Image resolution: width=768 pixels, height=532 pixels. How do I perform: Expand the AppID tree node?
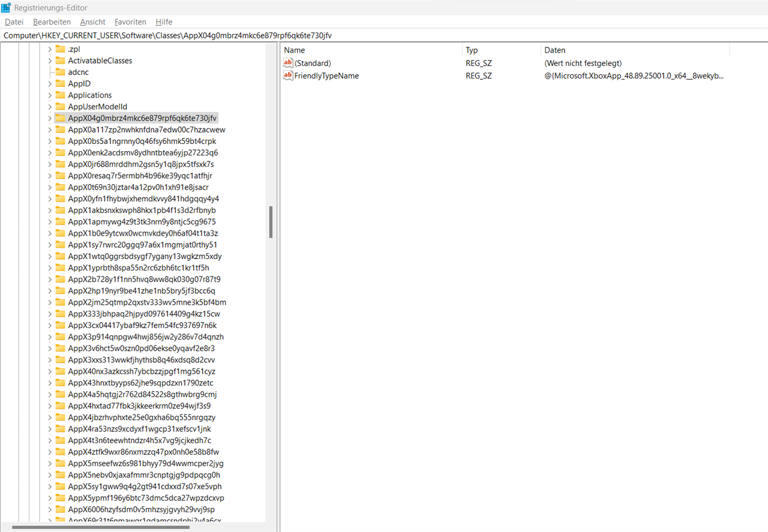[50, 84]
